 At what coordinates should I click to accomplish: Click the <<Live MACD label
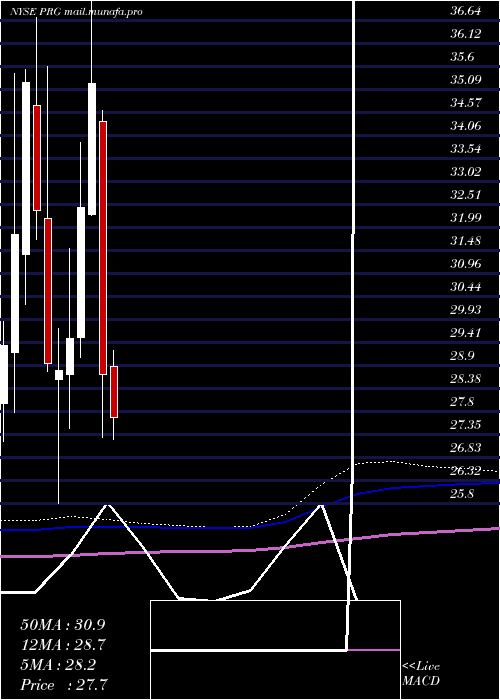pos(421,674)
